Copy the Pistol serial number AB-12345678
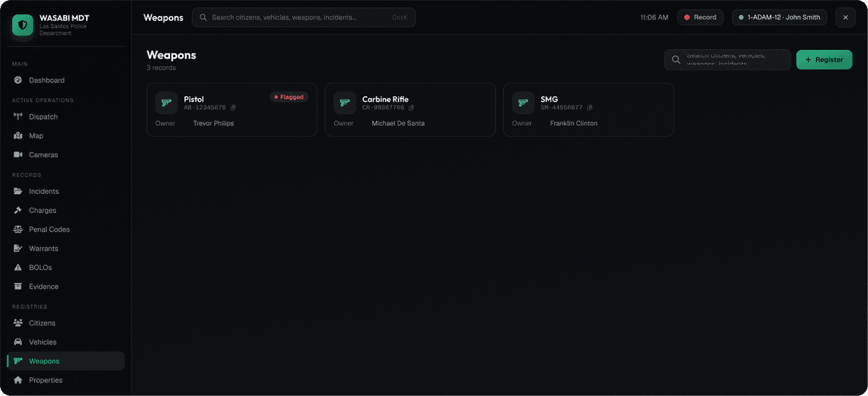Screen dimensions: 868x396 pos(233,108)
